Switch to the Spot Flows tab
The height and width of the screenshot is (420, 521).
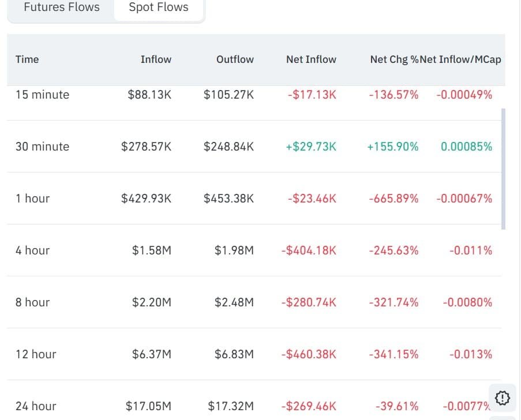(x=159, y=7)
